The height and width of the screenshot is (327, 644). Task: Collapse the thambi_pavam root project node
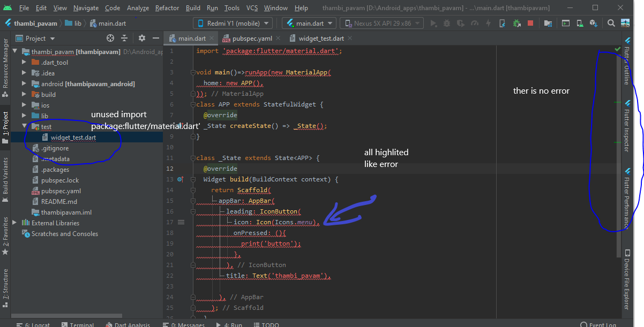click(14, 52)
